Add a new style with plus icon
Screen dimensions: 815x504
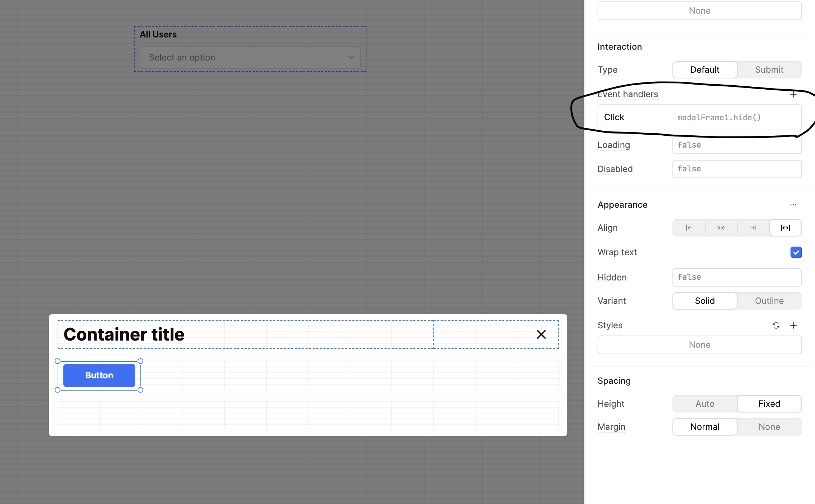[793, 325]
